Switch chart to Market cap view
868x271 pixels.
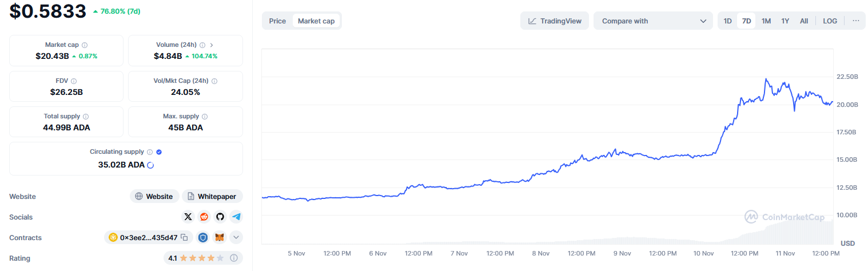click(x=316, y=21)
